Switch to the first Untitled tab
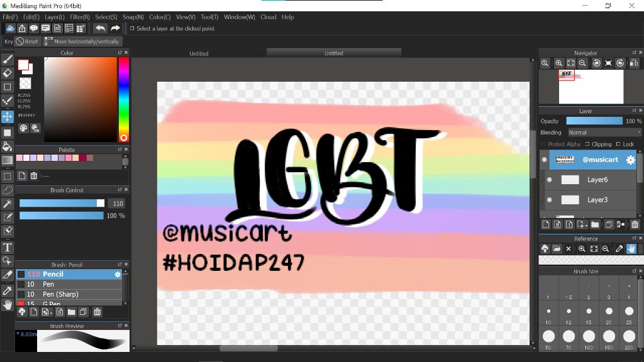 (x=199, y=53)
